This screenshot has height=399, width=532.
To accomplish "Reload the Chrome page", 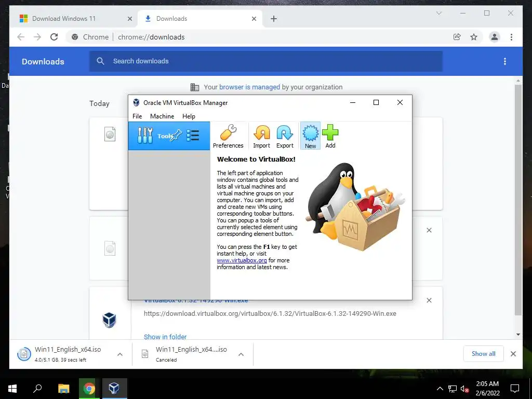I will click(x=54, y=37).
